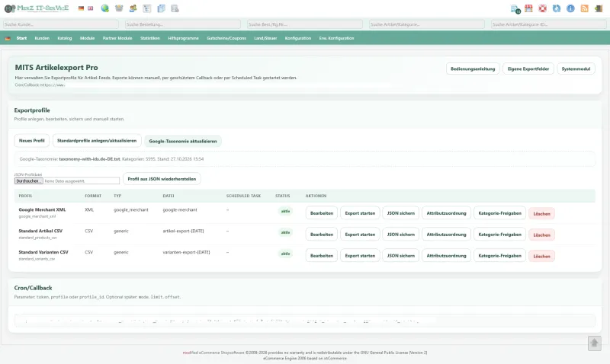This screenshot has height=364, width=610.
Task: Open the Land/Steuer menu
Action: 265,38
